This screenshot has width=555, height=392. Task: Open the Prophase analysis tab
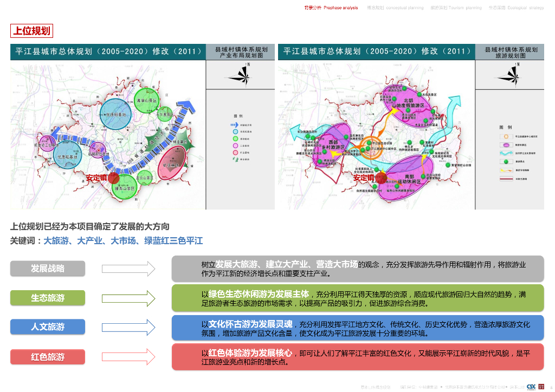331,8
